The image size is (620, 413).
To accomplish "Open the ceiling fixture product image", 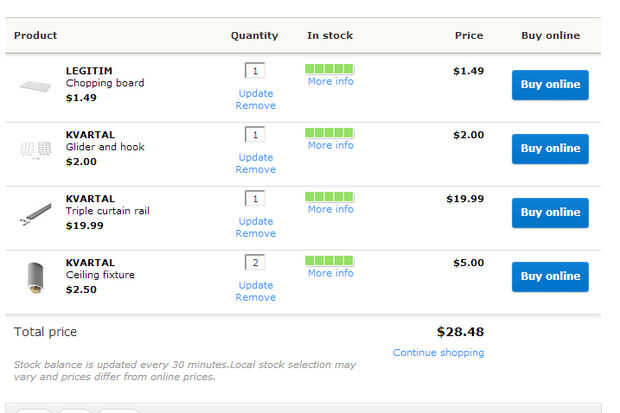I will 35,276.
